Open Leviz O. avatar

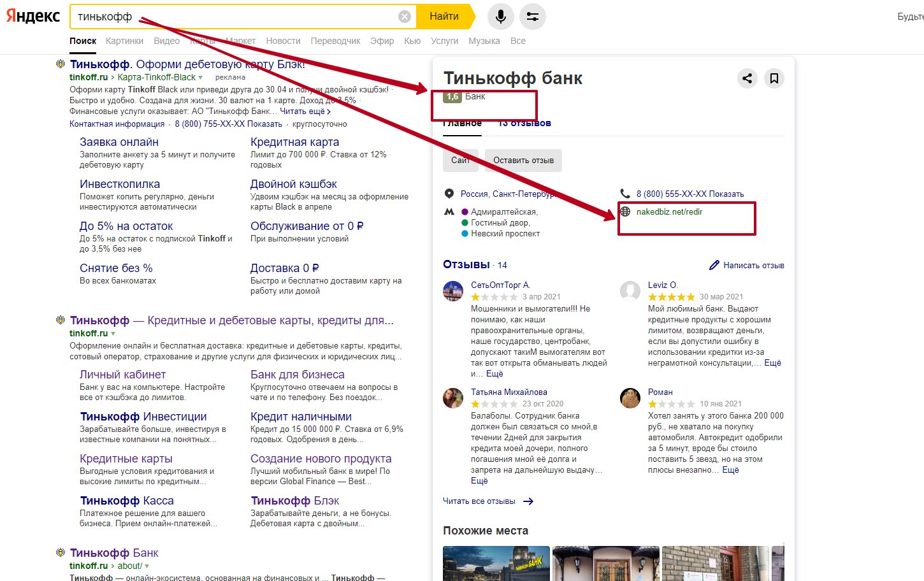pyautogui.click(x=630, y=291)
